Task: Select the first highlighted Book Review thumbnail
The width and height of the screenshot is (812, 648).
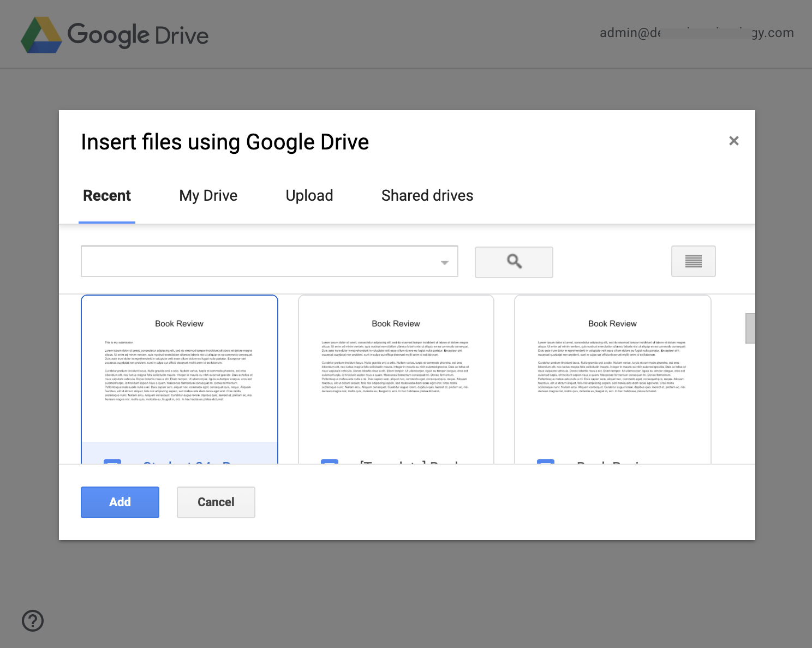Action: coord(180,371)
